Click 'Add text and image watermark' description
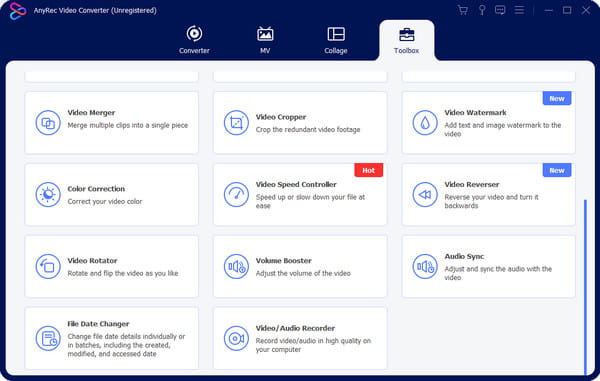Viewport: 600px width, 381px height. (502, 129)
